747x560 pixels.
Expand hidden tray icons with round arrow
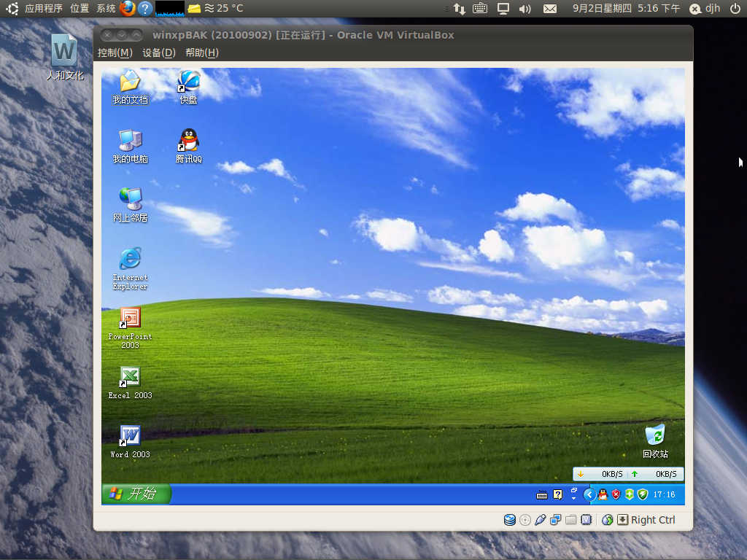(589, 495)
